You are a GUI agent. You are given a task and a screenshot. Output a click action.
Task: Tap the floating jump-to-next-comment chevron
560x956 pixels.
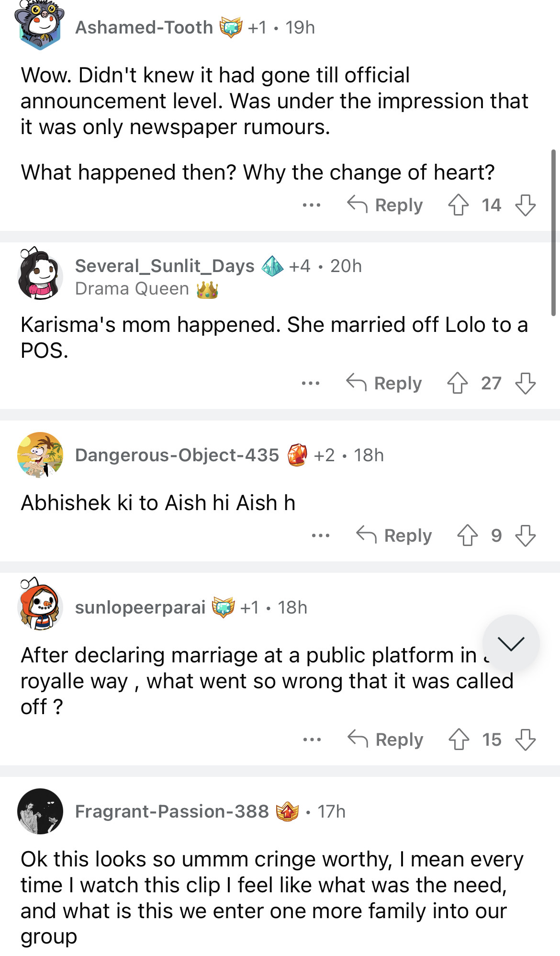coord(511,644)
